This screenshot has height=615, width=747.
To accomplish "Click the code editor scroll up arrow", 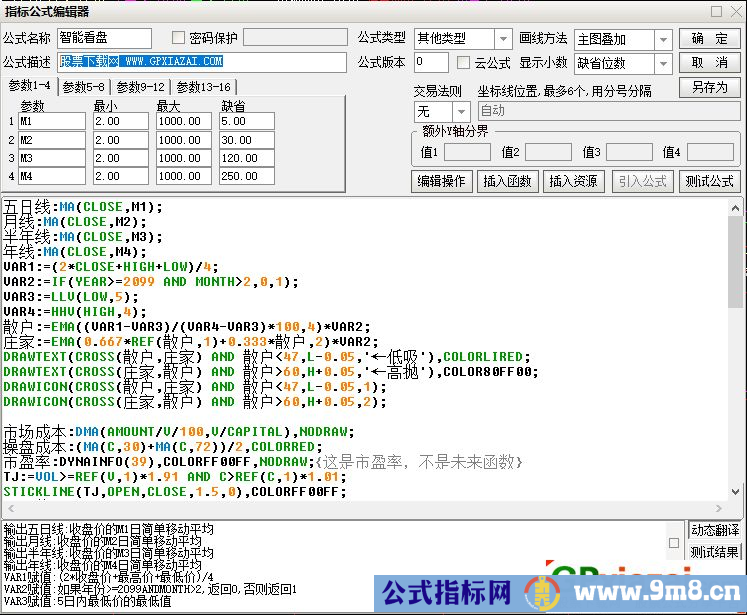I will tap(735, 208).
